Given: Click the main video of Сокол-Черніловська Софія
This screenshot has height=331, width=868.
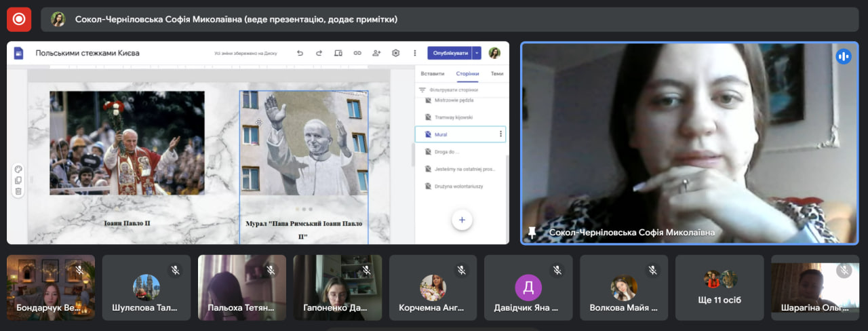Looking at the screenshot, I should [690, 143].
